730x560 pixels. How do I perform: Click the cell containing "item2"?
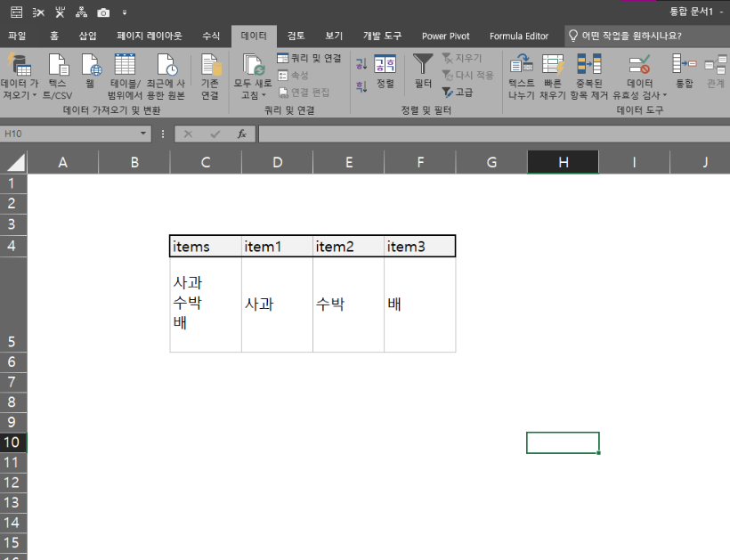coord(348,247)
